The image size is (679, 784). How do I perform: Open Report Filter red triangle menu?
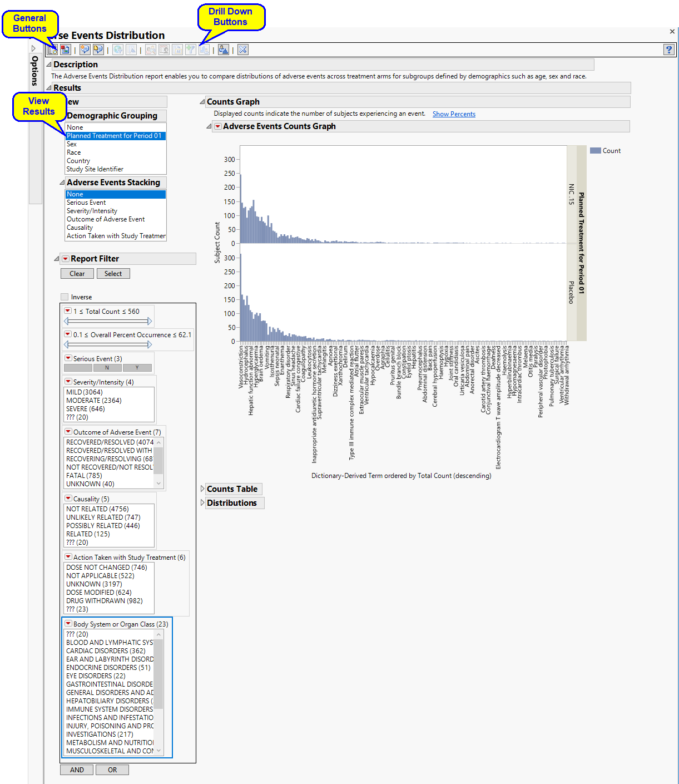point(66,259)
